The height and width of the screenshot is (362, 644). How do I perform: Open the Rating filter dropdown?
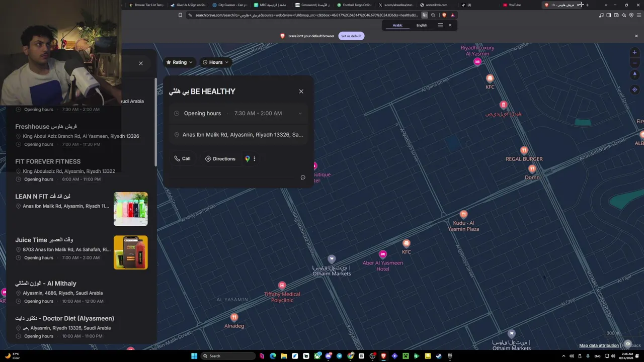click(180, 62)
